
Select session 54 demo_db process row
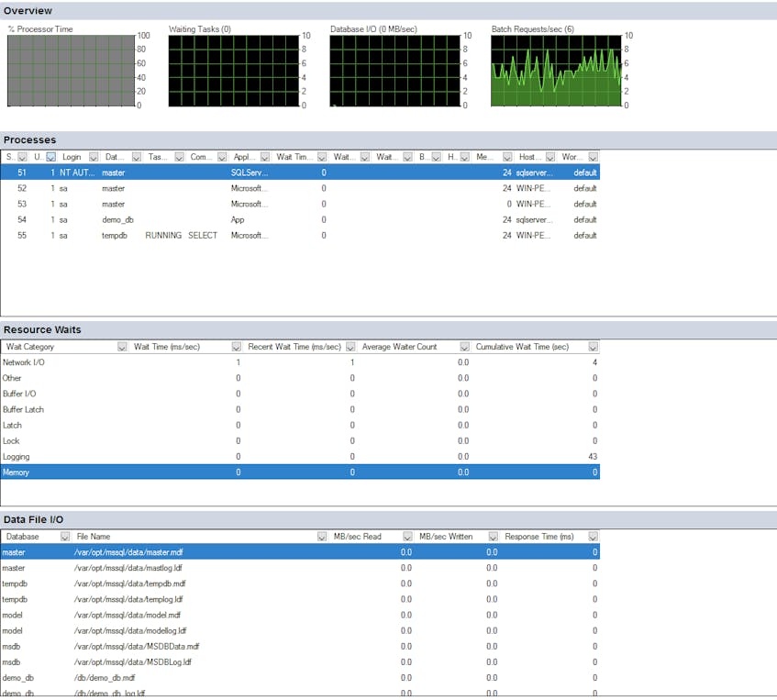300,219
